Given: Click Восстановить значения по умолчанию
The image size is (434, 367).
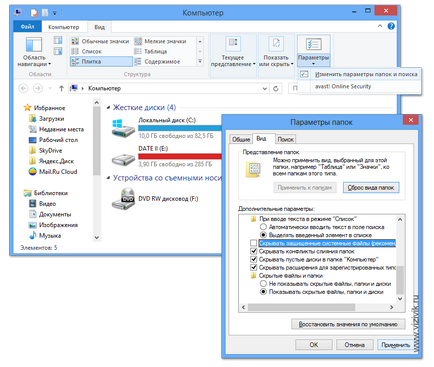Looking at the screenshot, I should coord(348,324).
